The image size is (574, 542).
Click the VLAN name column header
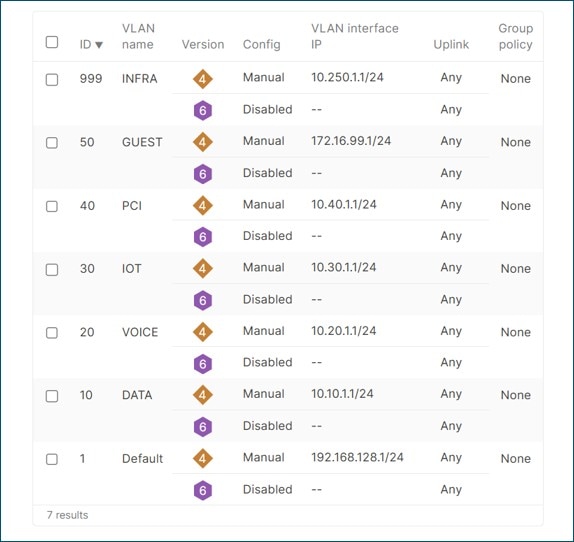click(x=138, y=36)
